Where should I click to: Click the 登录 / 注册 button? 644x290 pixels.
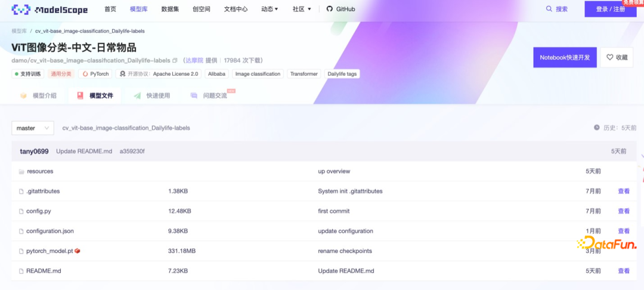[x=611, y=9]
